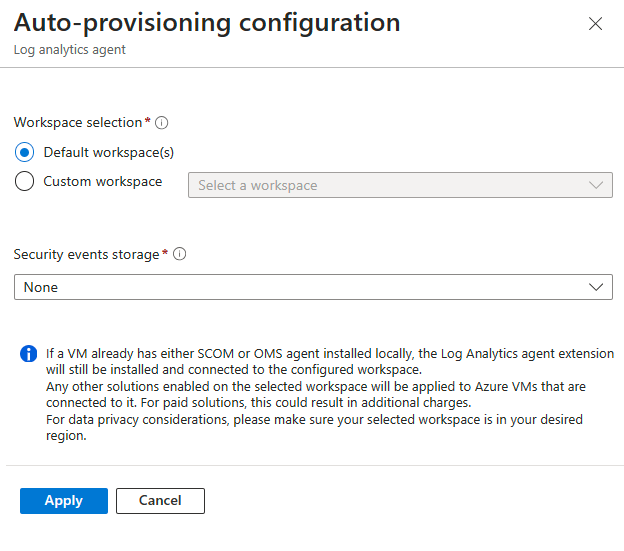Open the Security events storage None dropdown

(313, 287)
